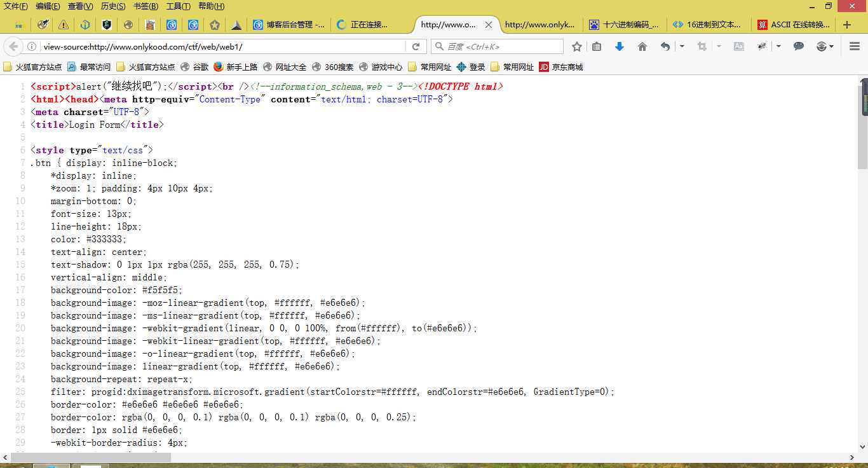Open 帮助(H) menu

(211, 6)
